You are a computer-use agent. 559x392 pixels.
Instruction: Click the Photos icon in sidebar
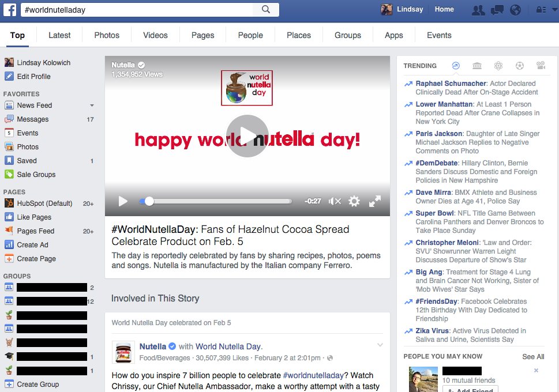coord(9,147)
